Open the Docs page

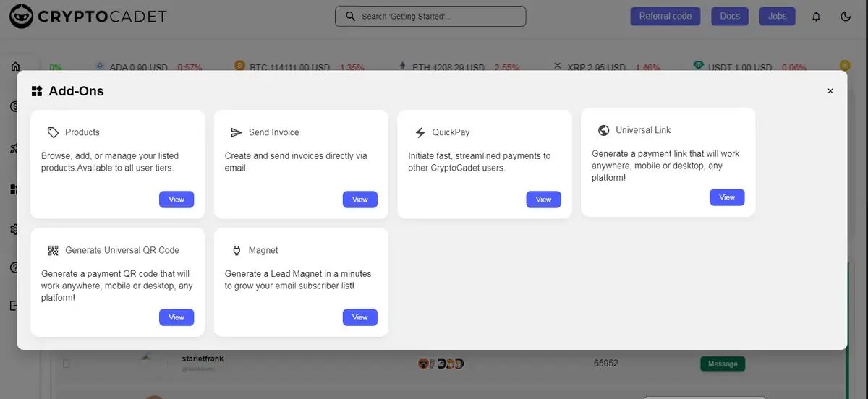point(730,16)
